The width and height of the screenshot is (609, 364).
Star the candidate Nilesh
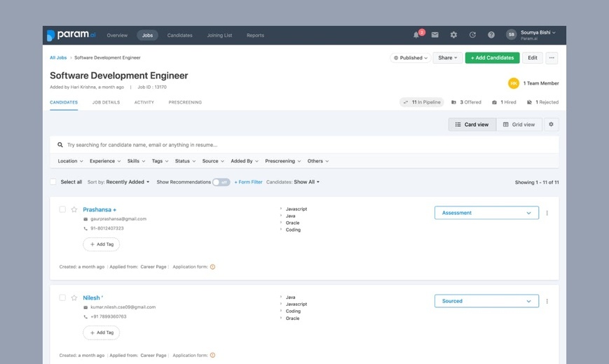(74, 297)
